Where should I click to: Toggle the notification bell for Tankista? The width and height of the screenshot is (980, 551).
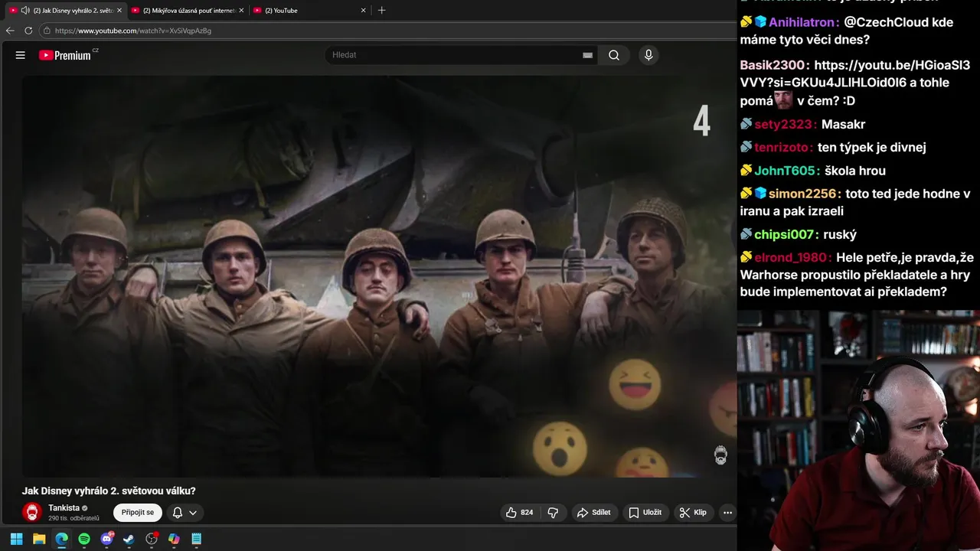tap(177, 513)
